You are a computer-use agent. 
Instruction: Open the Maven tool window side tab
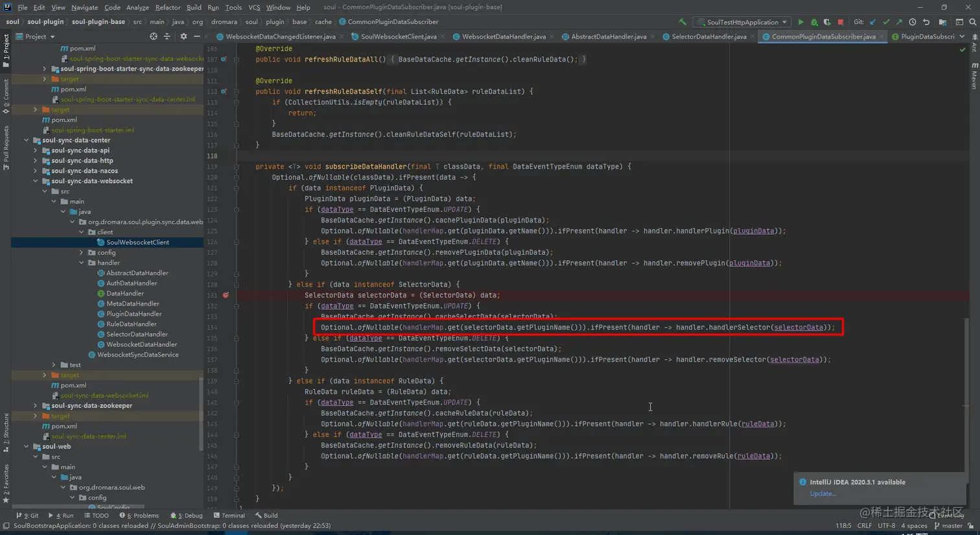tap(974, 76)
